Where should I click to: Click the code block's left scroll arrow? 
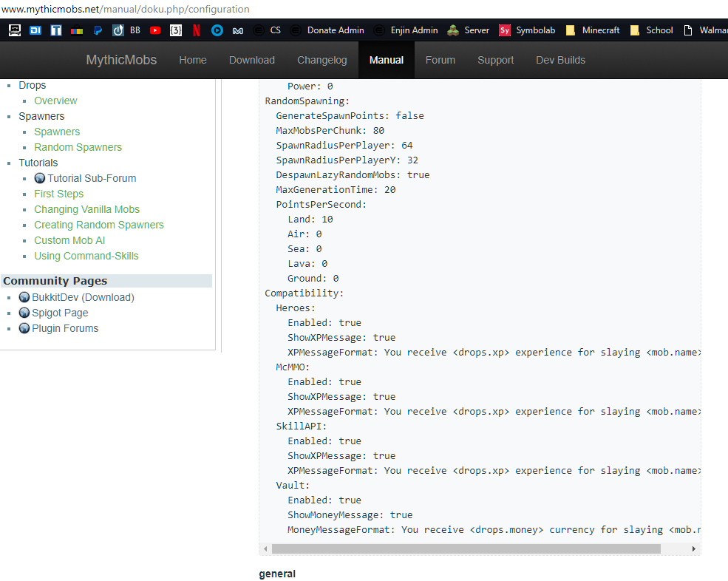coord(265,549)
